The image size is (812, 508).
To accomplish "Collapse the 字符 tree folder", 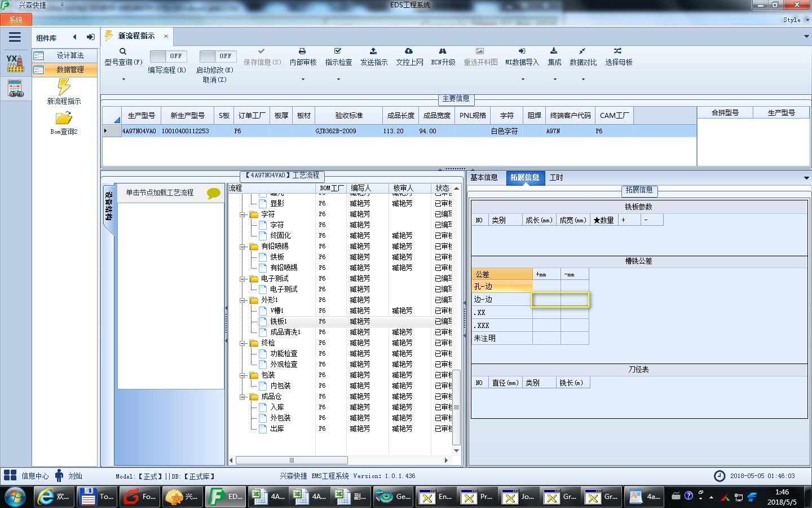I will pyautogui.click(x=242, y=214).
